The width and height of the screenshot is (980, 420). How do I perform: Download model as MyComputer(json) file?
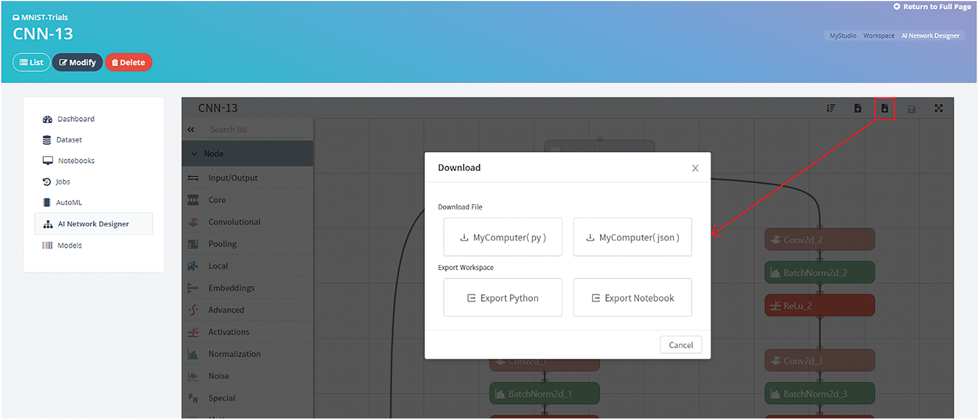click(632, 237)
